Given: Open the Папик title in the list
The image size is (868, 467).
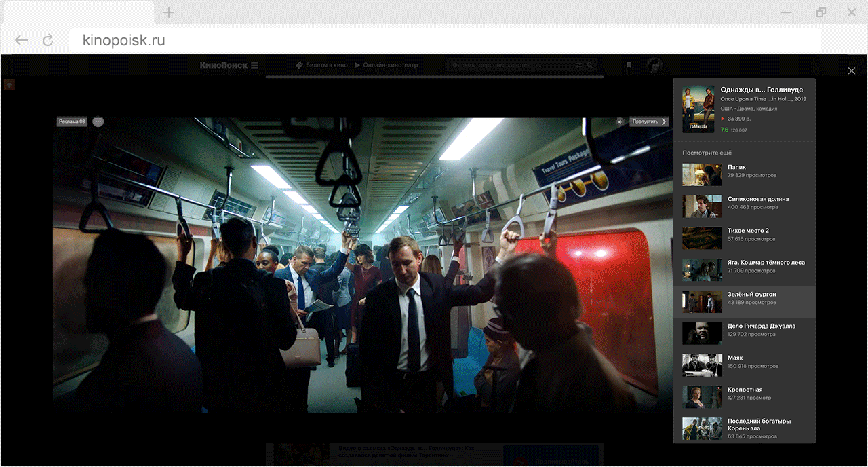Looking at the screenshot, I should tap(736, 167).
